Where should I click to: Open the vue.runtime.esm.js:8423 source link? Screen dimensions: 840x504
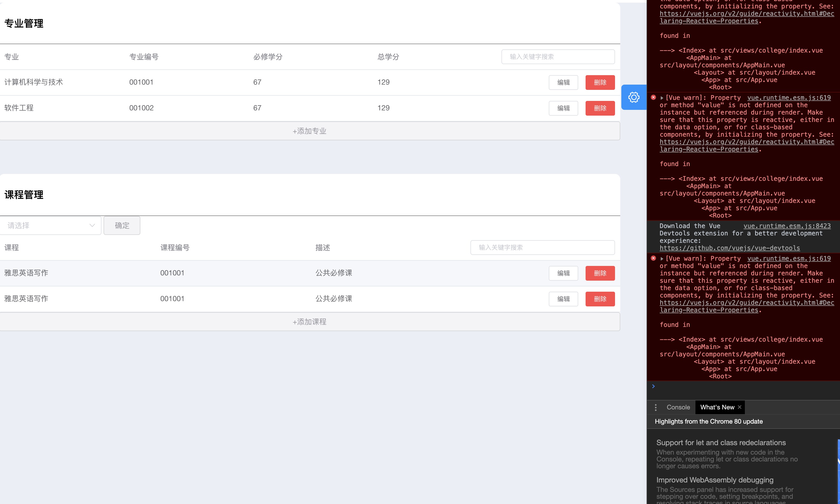point(787,226)
